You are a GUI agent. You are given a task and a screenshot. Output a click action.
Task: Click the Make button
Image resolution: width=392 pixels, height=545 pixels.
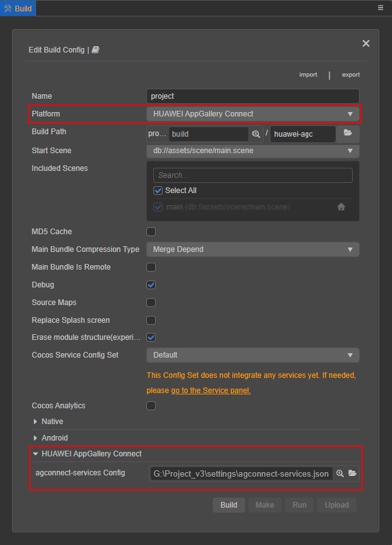pyautogui.click(x=265, y=505)
